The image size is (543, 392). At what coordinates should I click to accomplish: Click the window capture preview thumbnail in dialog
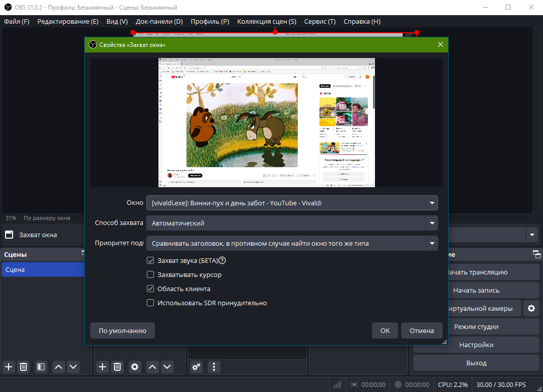click(266, 123)
